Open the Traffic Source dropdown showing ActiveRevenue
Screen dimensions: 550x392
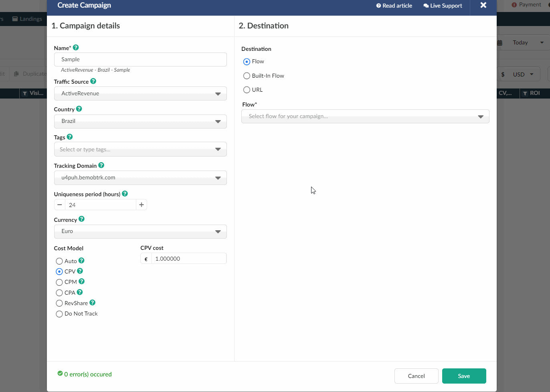[x=140, y=94]
